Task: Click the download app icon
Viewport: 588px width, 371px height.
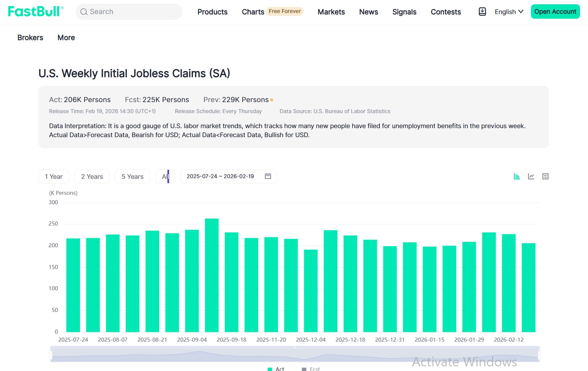Action: tap(482, 12)
